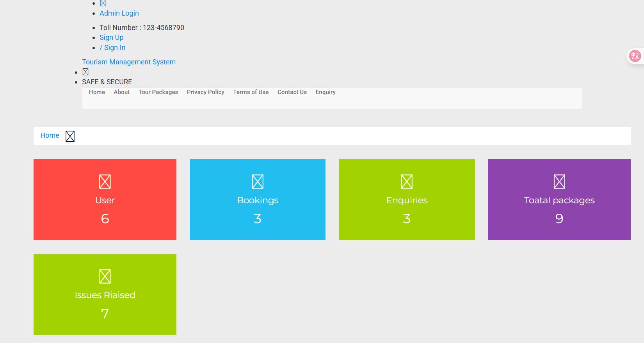Click the icon above Admin Login link

click(x=103, y=4)
